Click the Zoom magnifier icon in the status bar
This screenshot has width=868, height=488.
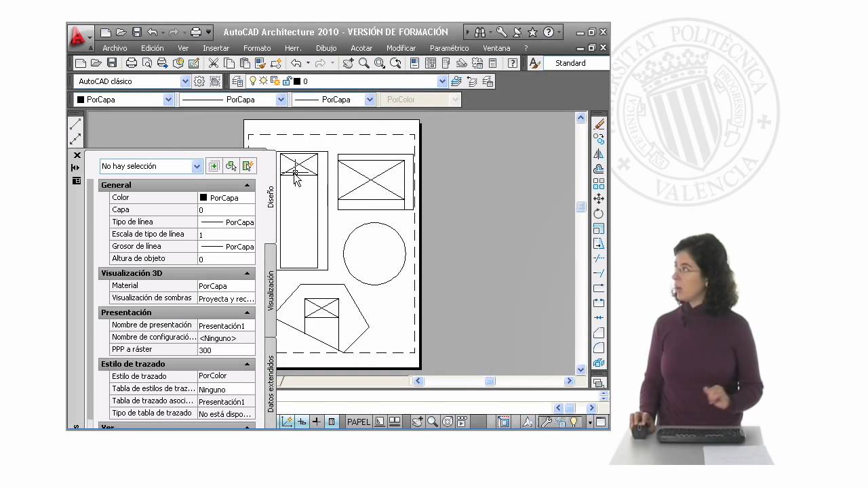pyautogui.click(x=432, y=422)
